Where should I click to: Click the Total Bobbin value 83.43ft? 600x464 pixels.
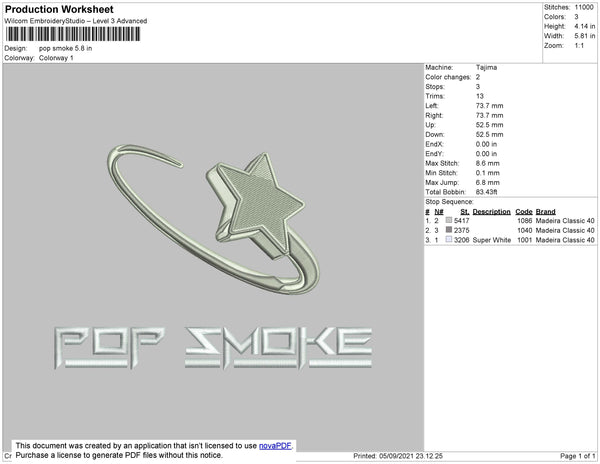pos(486,192)
